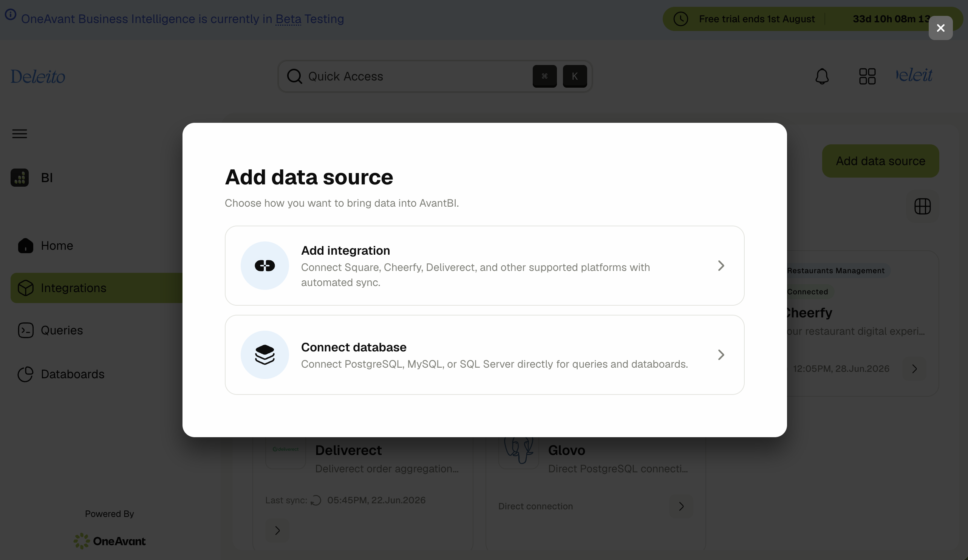Click the 05:45PM, 22.Jun.2026 sync time
This screenshot has height=560, width=968.
tap(376, 500)
